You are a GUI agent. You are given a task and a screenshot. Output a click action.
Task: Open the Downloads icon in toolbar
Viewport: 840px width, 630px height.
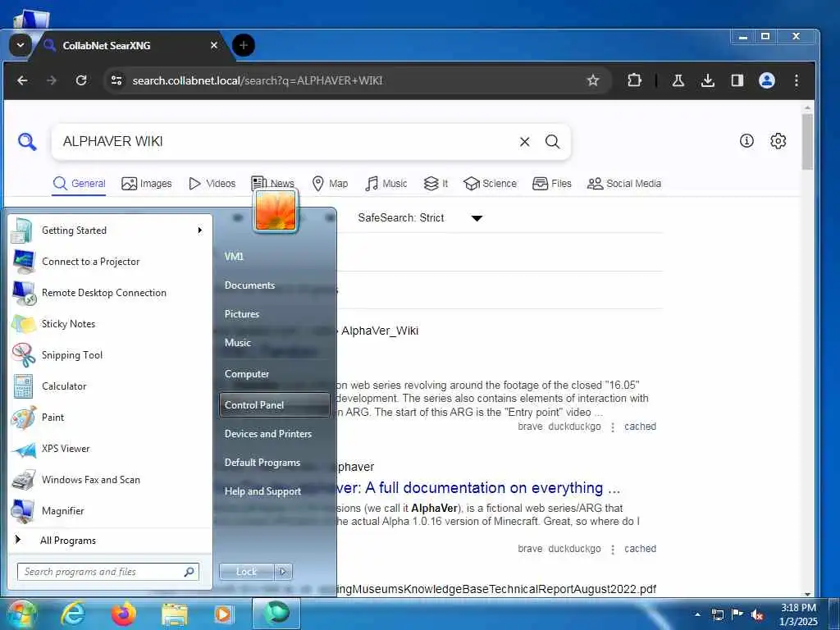708,80
